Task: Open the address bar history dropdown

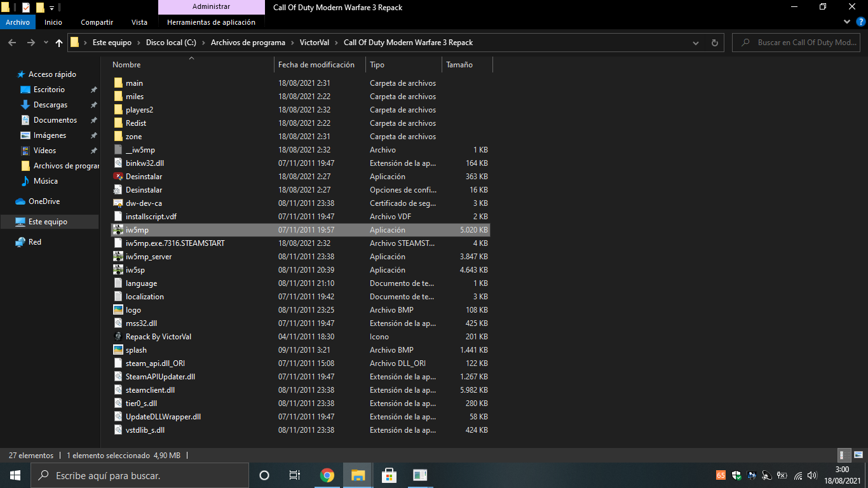Action: tap(695, 43)
